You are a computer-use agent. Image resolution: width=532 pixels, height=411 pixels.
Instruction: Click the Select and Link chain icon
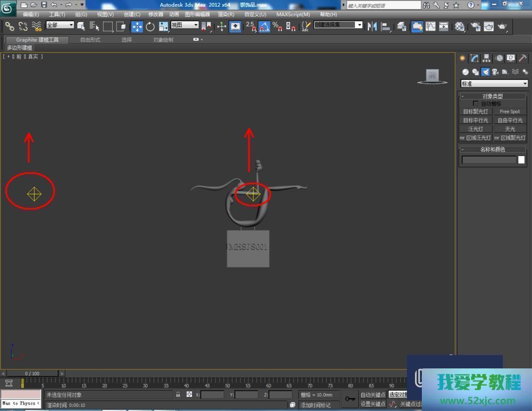coord(10,26)
